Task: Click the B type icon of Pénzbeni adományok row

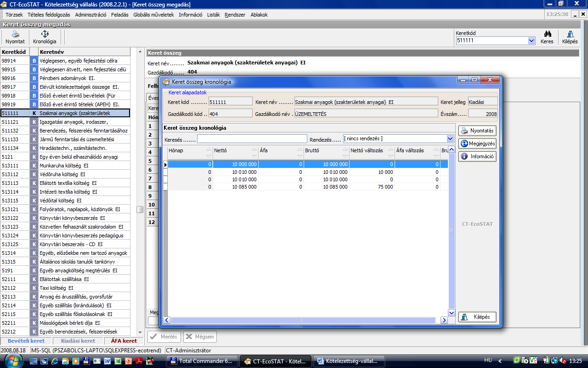Action: tap(34, 78)
